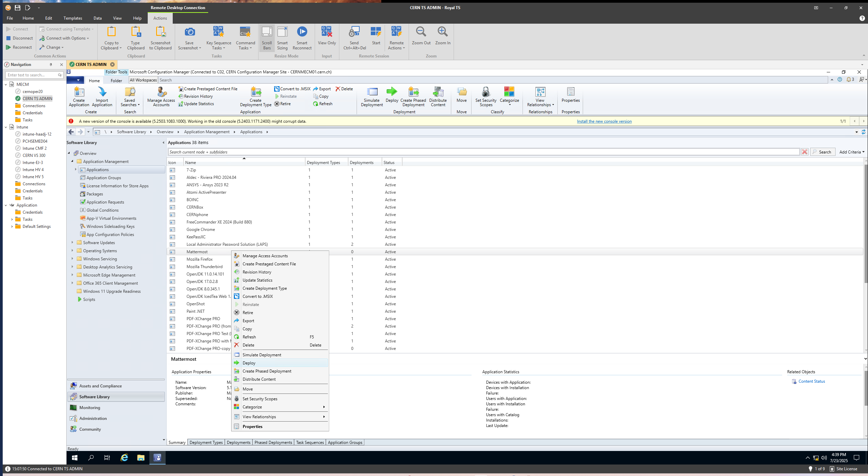Pin the Navigation panel

[x=51, y=65]
